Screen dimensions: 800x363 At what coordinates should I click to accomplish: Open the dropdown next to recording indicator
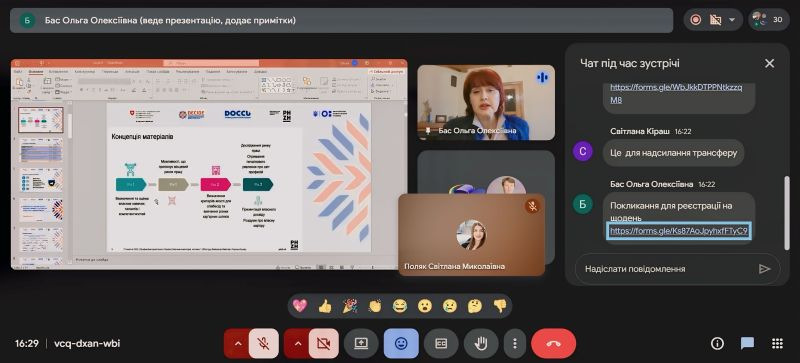coord(733,20)
